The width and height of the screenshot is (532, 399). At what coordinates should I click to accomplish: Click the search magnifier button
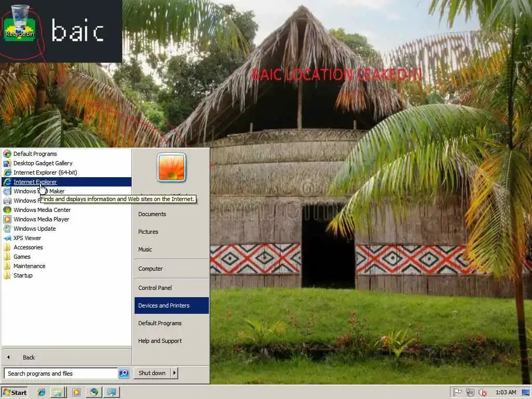tap(124, 373)
